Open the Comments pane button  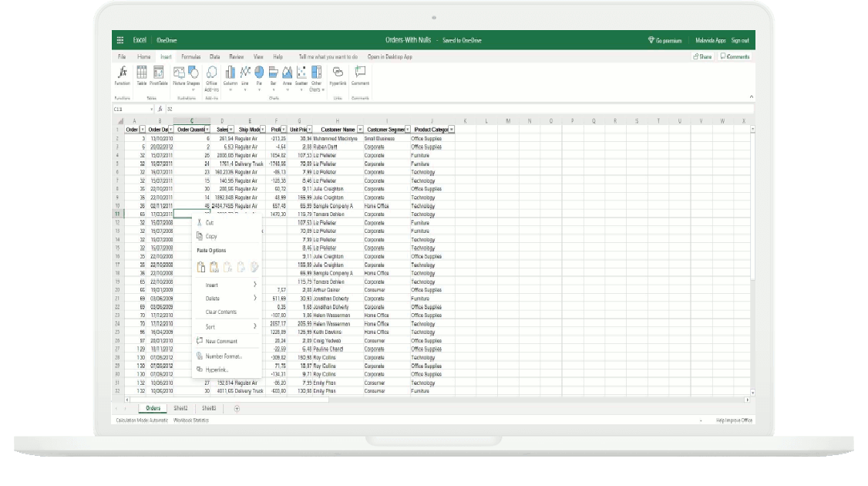(x=735, y=56)
